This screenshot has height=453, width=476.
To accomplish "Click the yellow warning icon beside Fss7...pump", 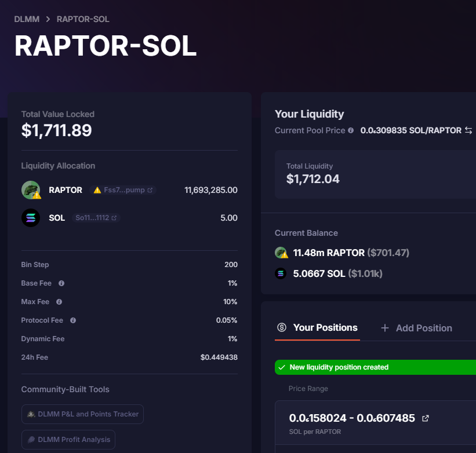I will [97, 190].
